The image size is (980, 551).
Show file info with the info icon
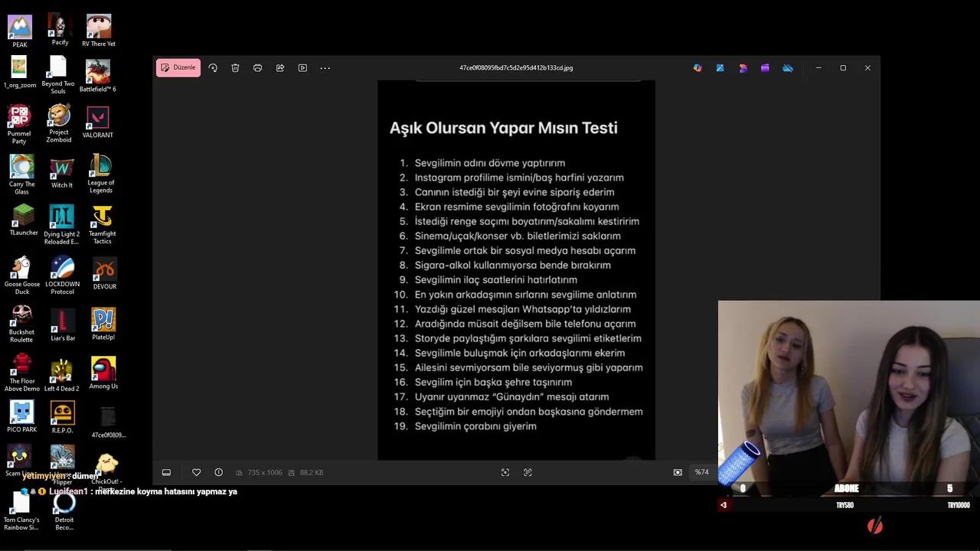(218, 472)
